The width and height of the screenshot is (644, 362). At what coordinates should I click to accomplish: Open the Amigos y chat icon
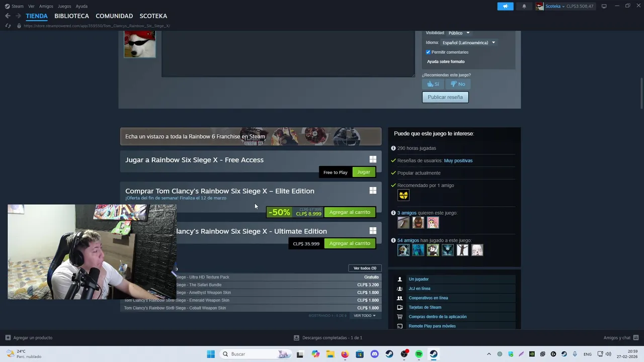click(x=636, y=338)
